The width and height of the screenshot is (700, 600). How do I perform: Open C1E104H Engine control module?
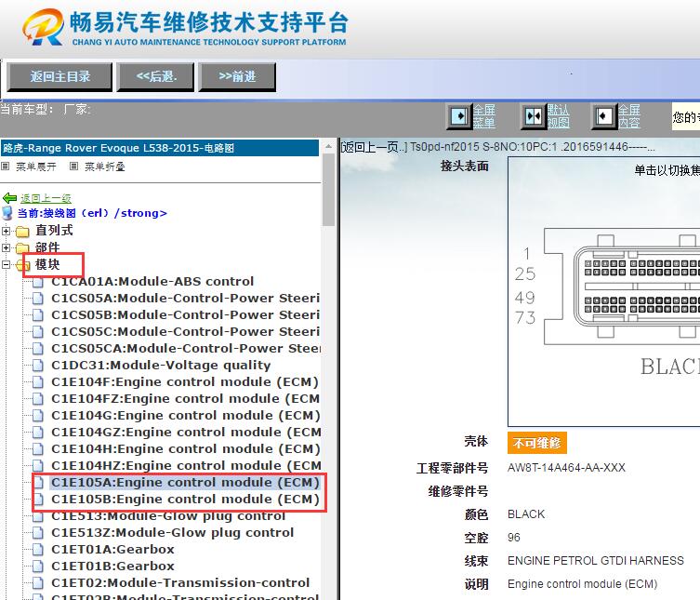click(185, 449)
